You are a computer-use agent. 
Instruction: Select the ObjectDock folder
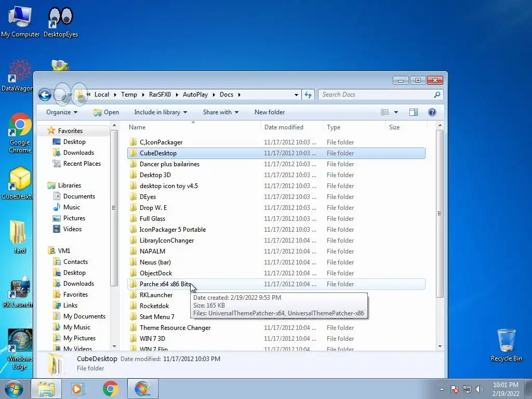tap(276, 273)
